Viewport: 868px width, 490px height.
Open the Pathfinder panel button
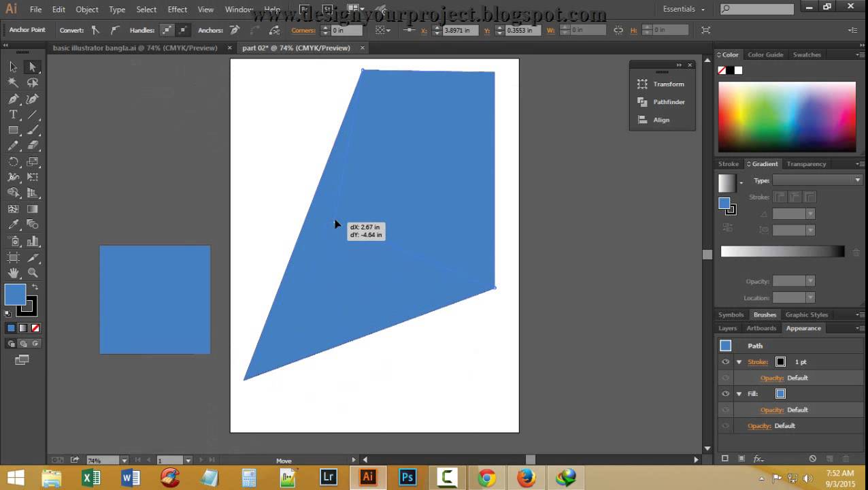(x=662, y=101)
